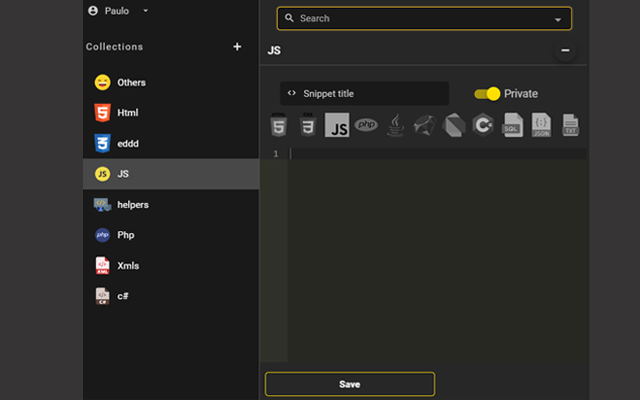Choose the JSON file type icon

(x=541, y=126)
